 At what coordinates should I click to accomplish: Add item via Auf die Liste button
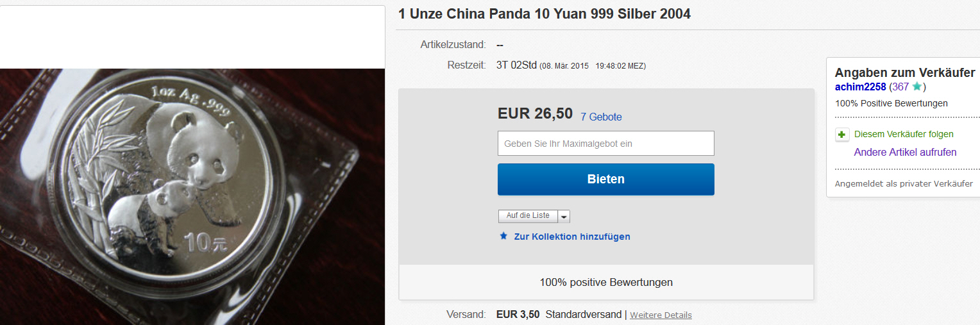pos(528,216)
